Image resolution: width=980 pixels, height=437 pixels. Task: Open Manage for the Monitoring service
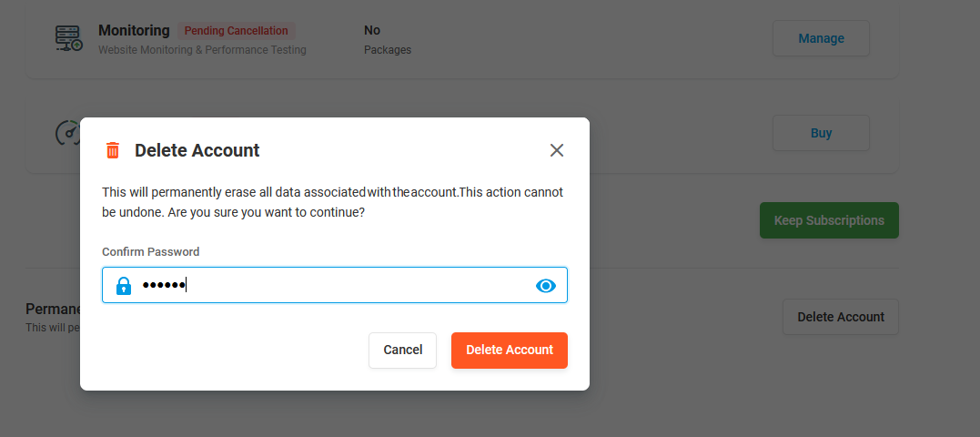coord(821,38)
